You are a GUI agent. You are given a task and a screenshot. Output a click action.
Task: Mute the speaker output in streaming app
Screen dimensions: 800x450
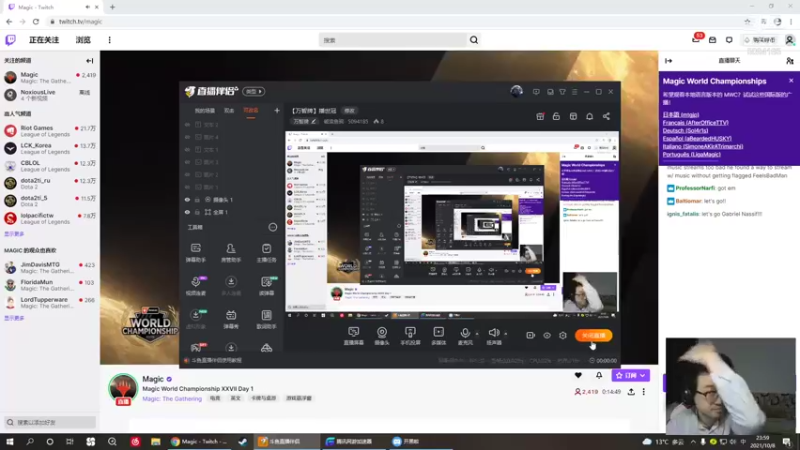click(x=493, y=335)
